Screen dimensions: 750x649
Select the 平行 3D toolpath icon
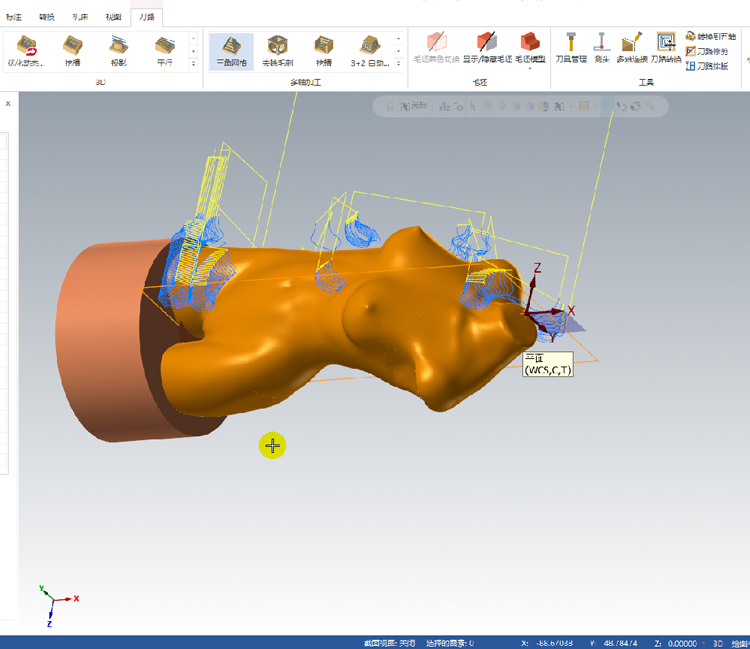coord(165,51)
